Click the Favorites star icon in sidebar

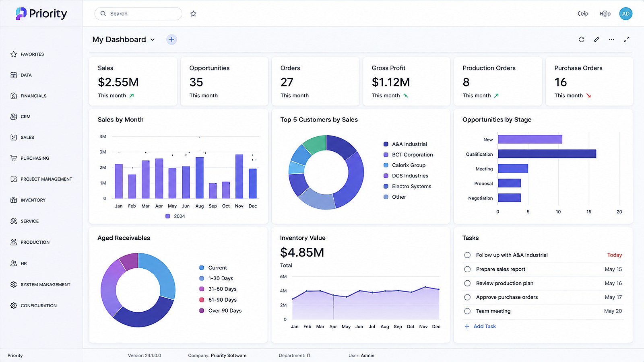[x=14, y=54]
